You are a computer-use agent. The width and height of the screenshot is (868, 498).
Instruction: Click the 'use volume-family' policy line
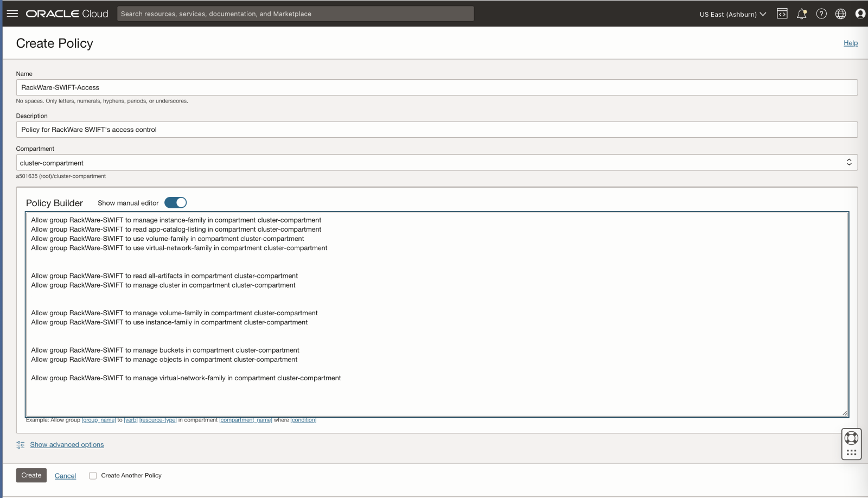[168, 239]
